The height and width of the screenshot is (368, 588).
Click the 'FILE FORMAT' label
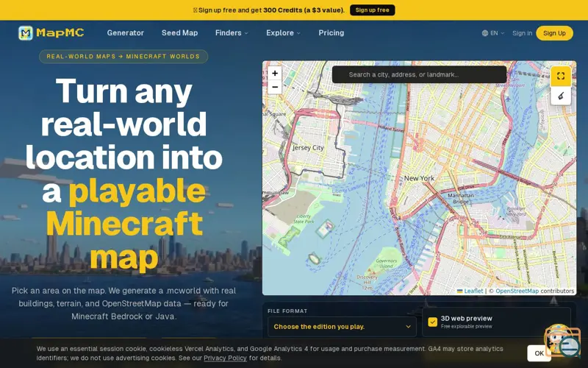tap(287, 311)
